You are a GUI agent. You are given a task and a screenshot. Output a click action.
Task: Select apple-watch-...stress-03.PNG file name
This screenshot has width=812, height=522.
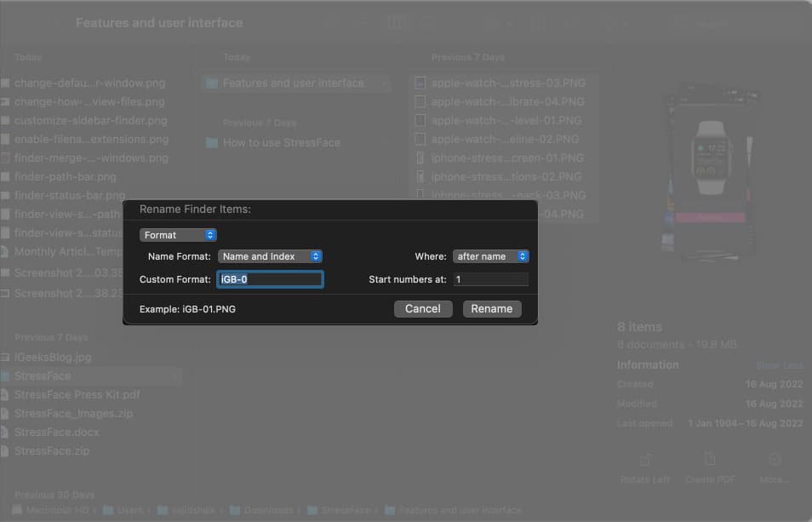[x=508, y=83]
